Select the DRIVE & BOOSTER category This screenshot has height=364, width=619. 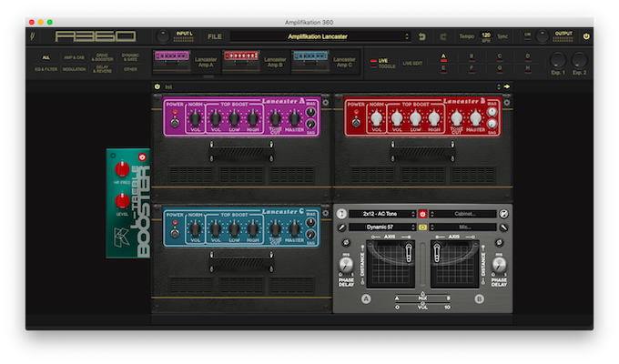pyautogui.click(x=102, y=57)
